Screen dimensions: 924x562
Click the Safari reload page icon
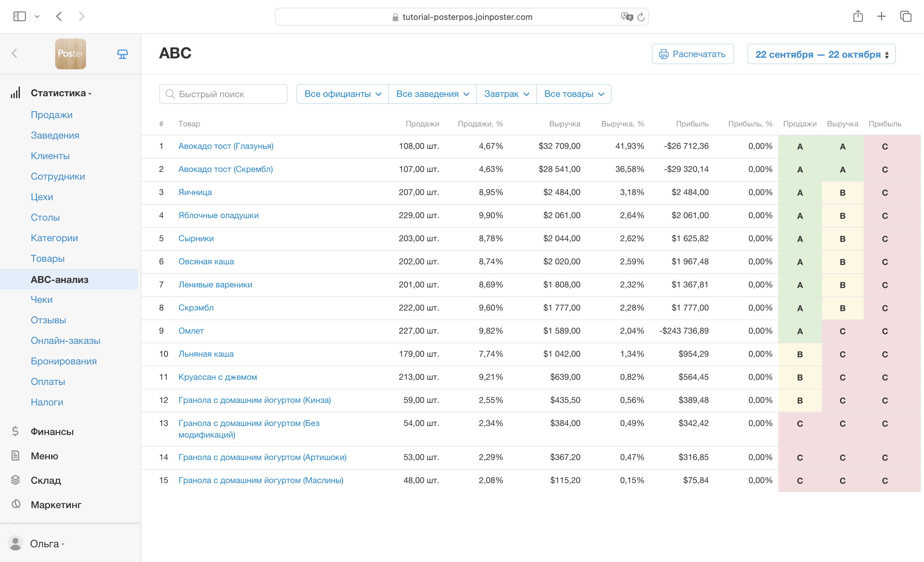[641, 17]
